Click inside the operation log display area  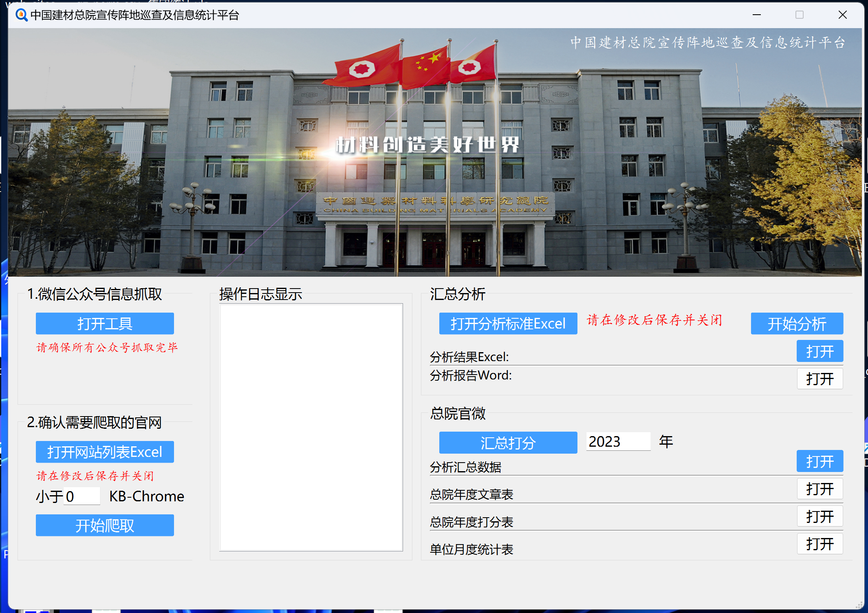(311, 427)
